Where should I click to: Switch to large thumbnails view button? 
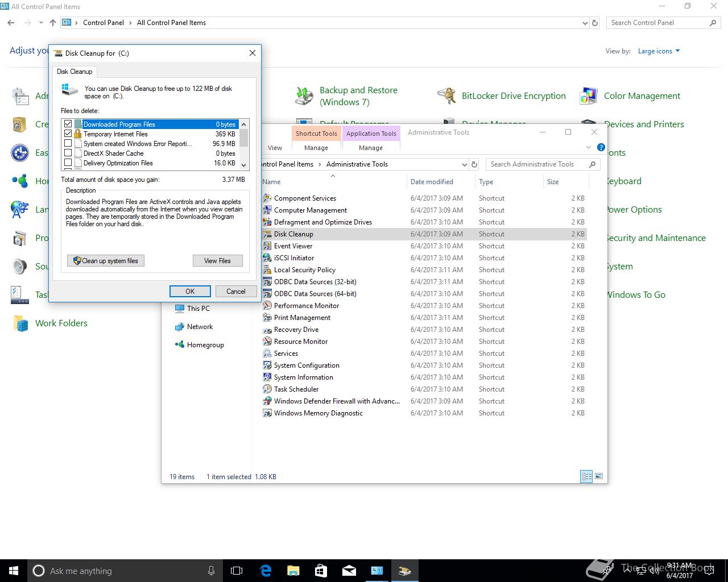tap(598, 477)
